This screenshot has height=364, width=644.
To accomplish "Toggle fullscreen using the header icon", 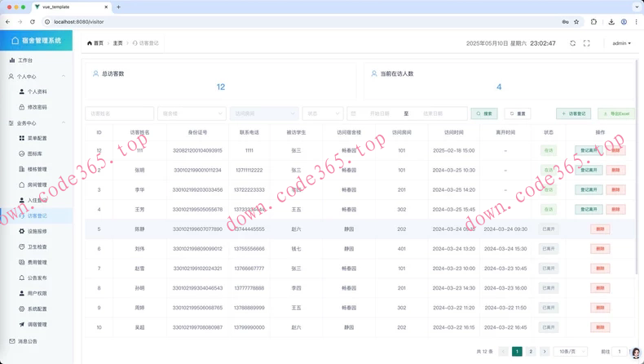I will coord(586,43).
